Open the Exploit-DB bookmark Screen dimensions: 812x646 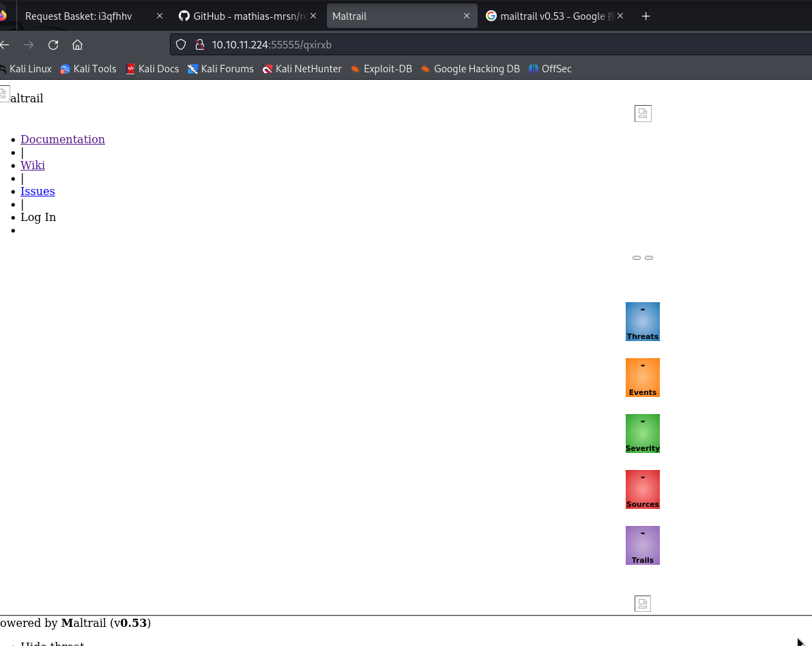[x=381, y=69]
